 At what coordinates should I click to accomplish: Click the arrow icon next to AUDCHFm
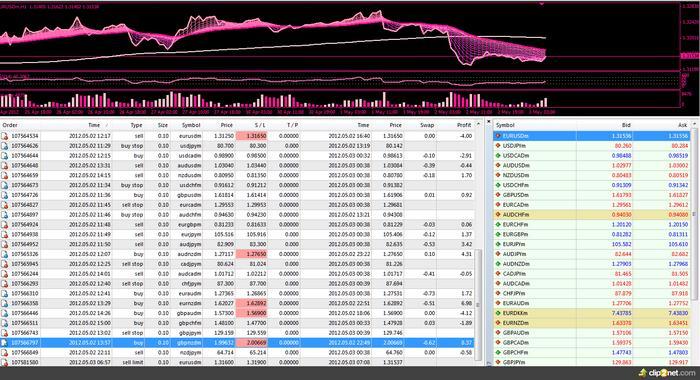click(498, 214)
